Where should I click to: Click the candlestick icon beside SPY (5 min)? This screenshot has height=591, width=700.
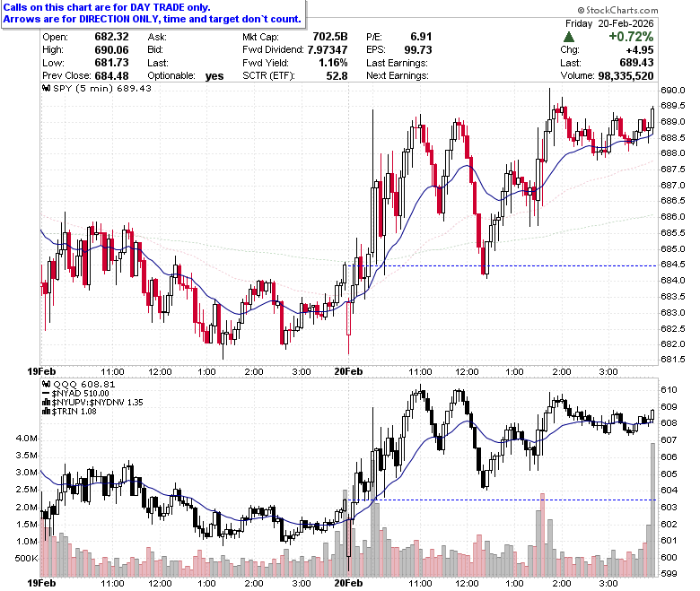[47, 88]
